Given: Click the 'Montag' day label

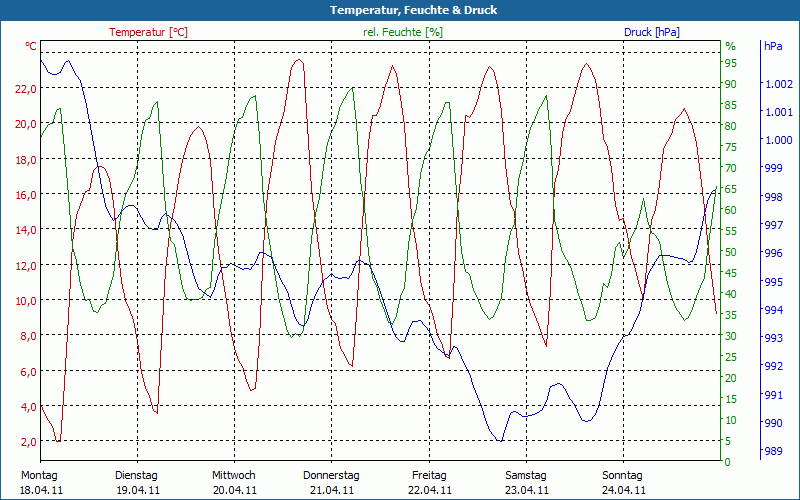Looking at the screenshot, I should (x=39, y=476).
